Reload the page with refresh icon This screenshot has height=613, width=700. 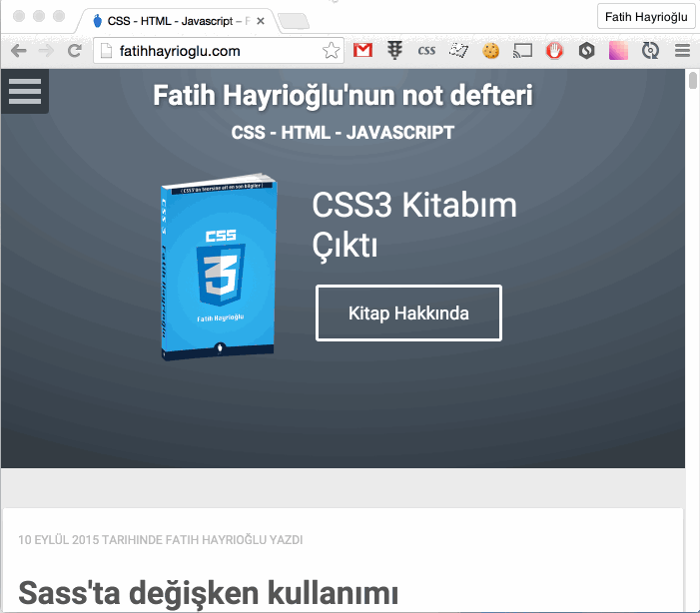74,50
